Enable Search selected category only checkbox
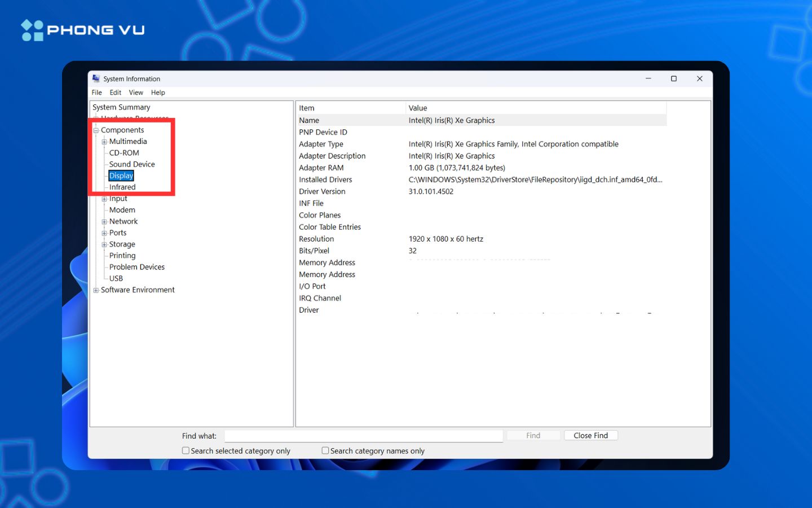 186,450
